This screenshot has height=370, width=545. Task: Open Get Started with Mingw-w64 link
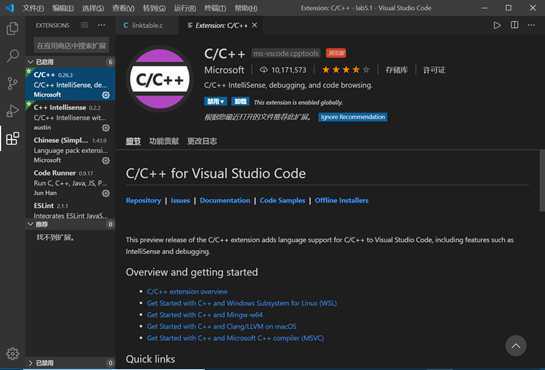click(205, 315)
